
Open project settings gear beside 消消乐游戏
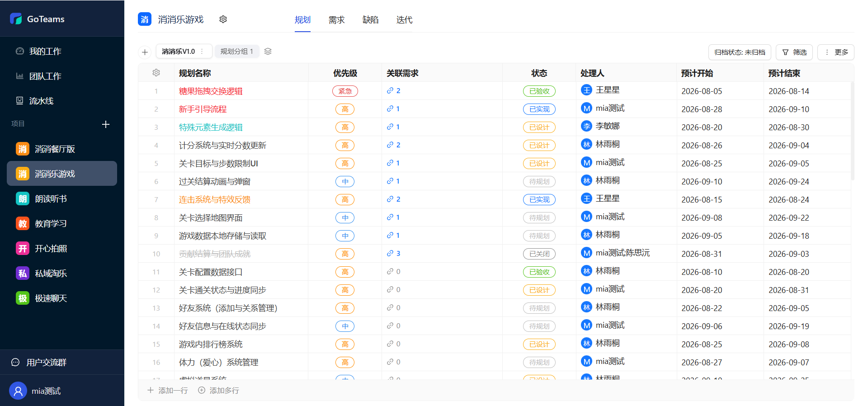(x=223, y=19)
